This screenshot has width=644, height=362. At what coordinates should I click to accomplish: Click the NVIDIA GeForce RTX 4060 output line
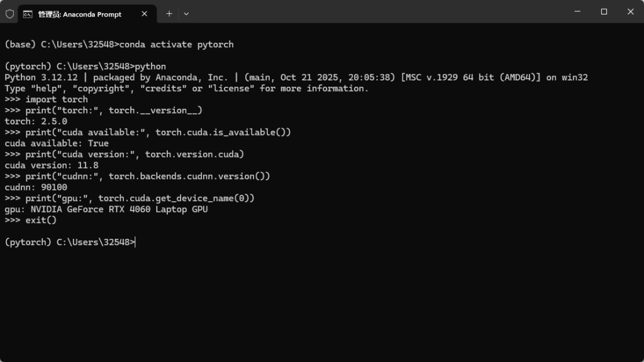click(106, 209)
